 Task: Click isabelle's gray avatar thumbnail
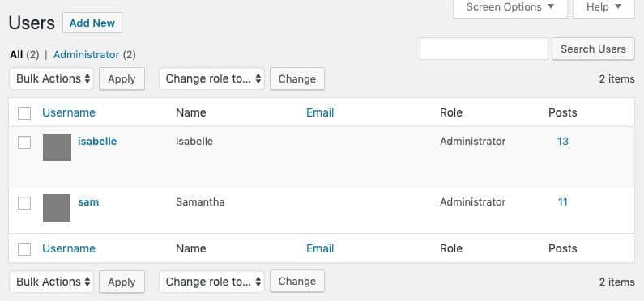pyautogui.click(x=57, y=147)
